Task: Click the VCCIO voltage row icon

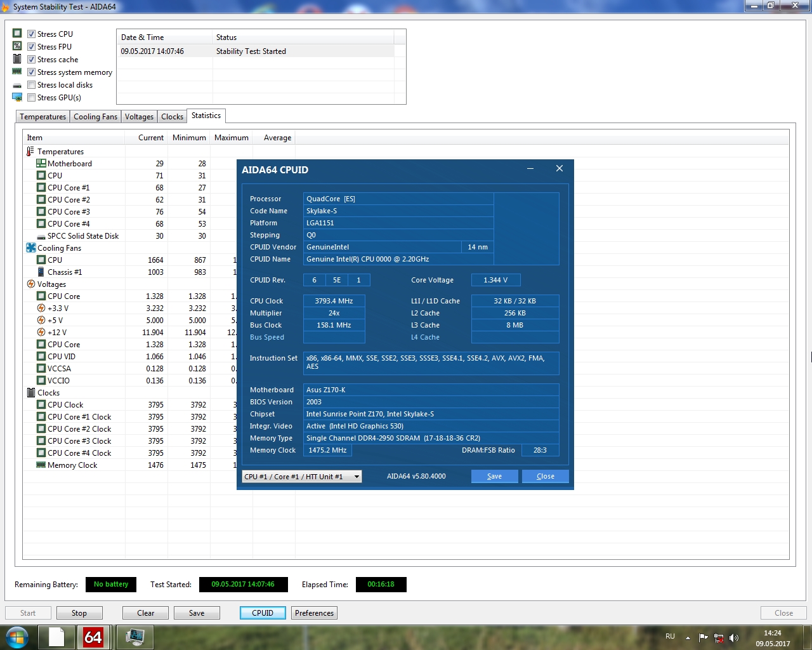Action: (41, 381)
